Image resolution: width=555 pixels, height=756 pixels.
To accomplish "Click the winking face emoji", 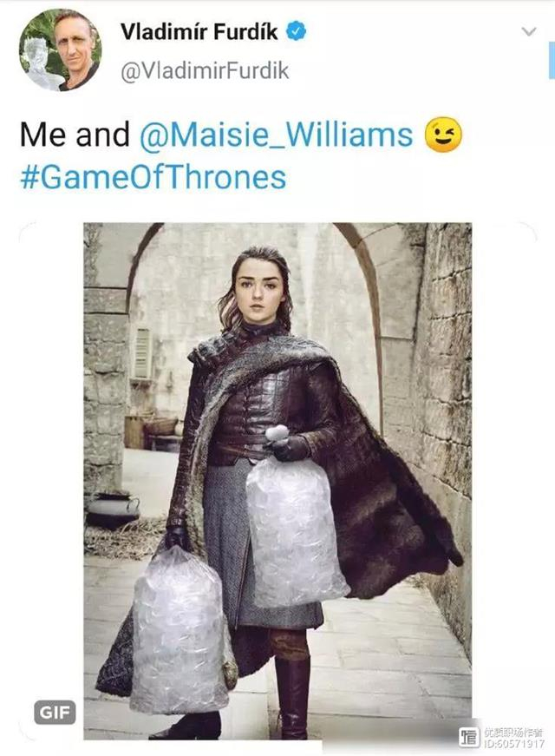I will tap(443, 134).
